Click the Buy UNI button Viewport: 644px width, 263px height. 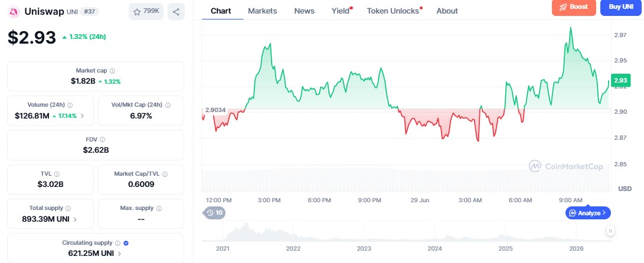(x=620, y=7)
